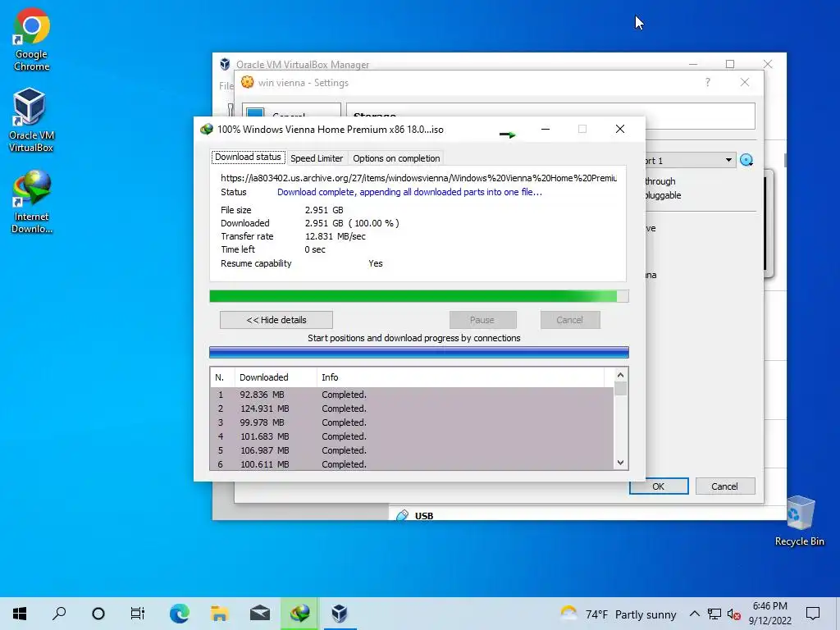840x630 pixels.
Task: Close the IDM download window
Action: 620,129
